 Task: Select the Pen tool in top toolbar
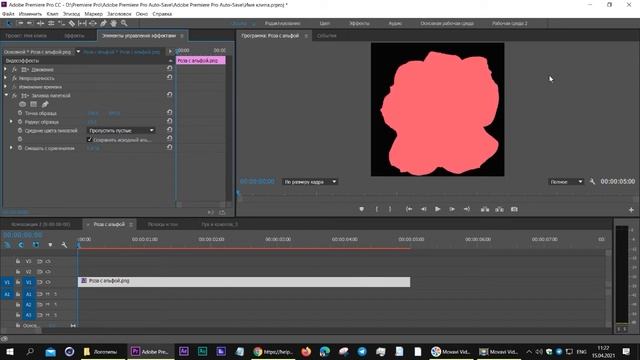[x=103, y=24]
